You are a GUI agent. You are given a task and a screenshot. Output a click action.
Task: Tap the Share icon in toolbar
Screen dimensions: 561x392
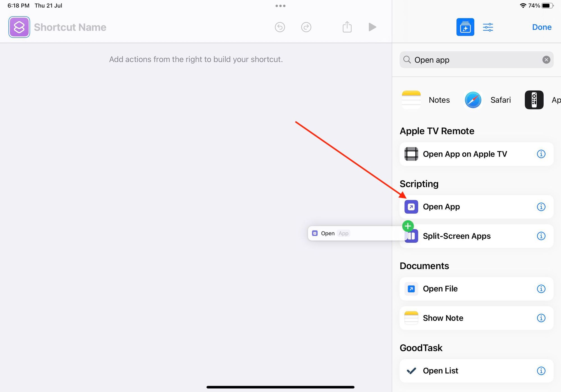coord(347,27)
